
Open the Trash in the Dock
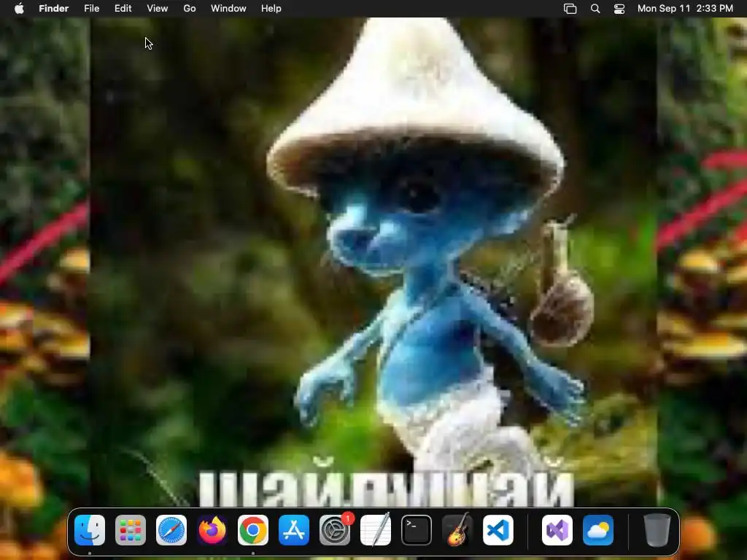657,530
